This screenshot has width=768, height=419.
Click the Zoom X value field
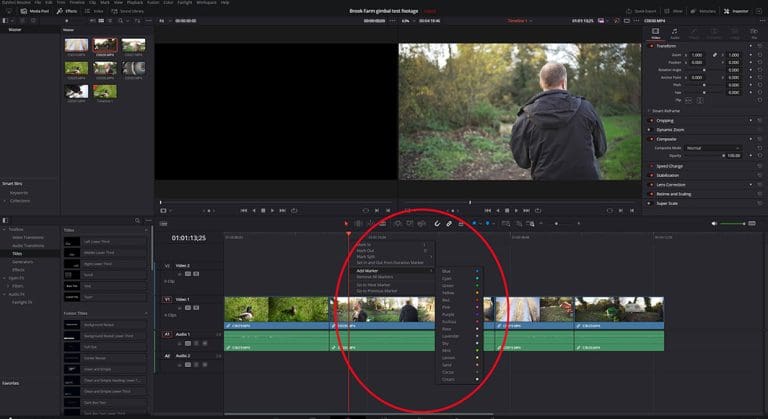[699, 55]
